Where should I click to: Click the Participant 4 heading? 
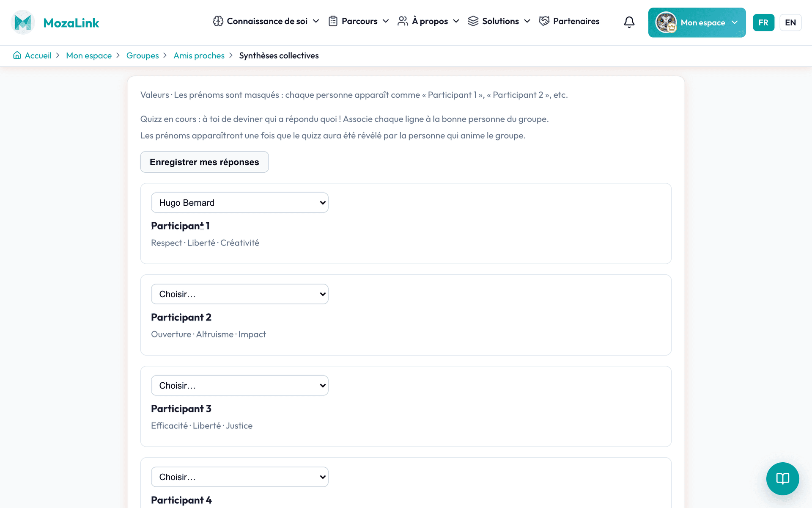click(x=181, y=500)
